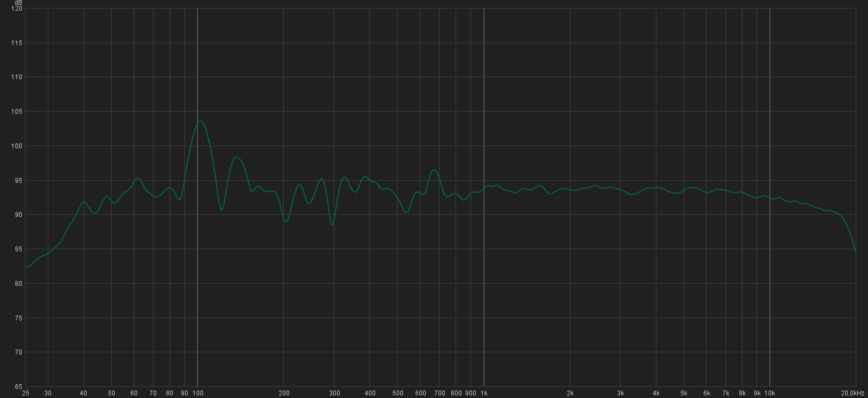Select the 800 Hz frequency axis label

(x=456, y=393)
